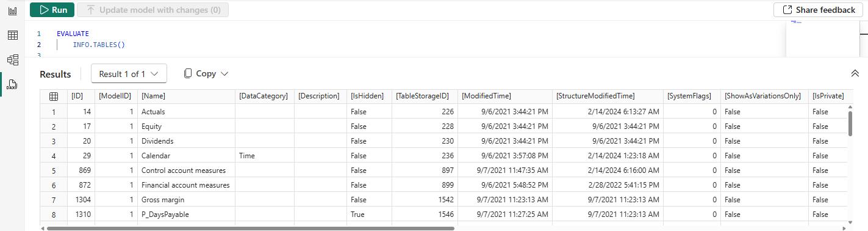Expand the Copy options chevron
The image size is (868, 231).
point(224,74)
